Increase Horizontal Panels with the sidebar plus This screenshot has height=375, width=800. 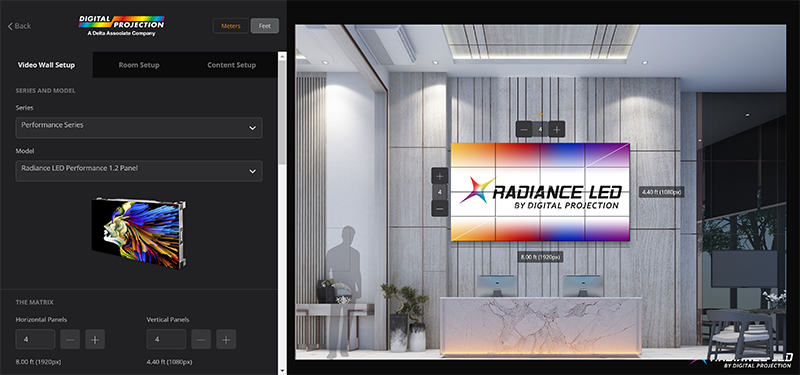[95, 339]
